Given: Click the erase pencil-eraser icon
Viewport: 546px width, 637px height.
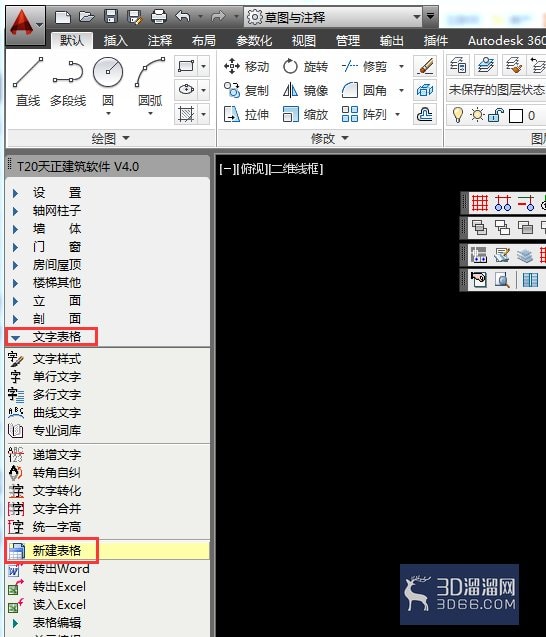Looking at the screenshot, I should point(425,66).
